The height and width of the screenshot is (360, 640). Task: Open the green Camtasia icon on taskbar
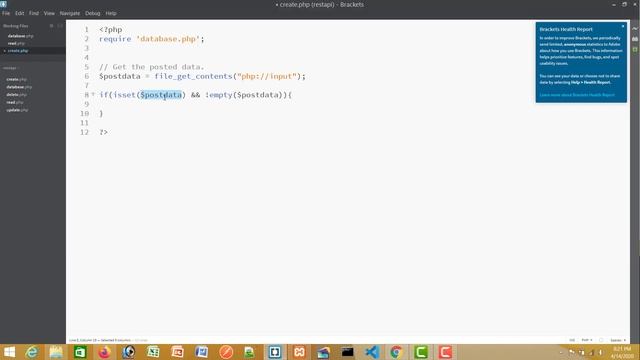(420, 352)
